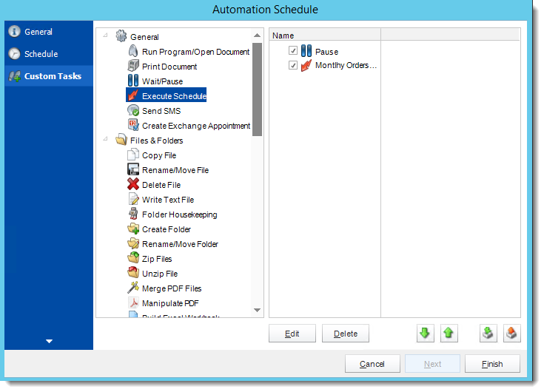
Task: Select the Pause task row text
Action: click(x=326, y=52)
